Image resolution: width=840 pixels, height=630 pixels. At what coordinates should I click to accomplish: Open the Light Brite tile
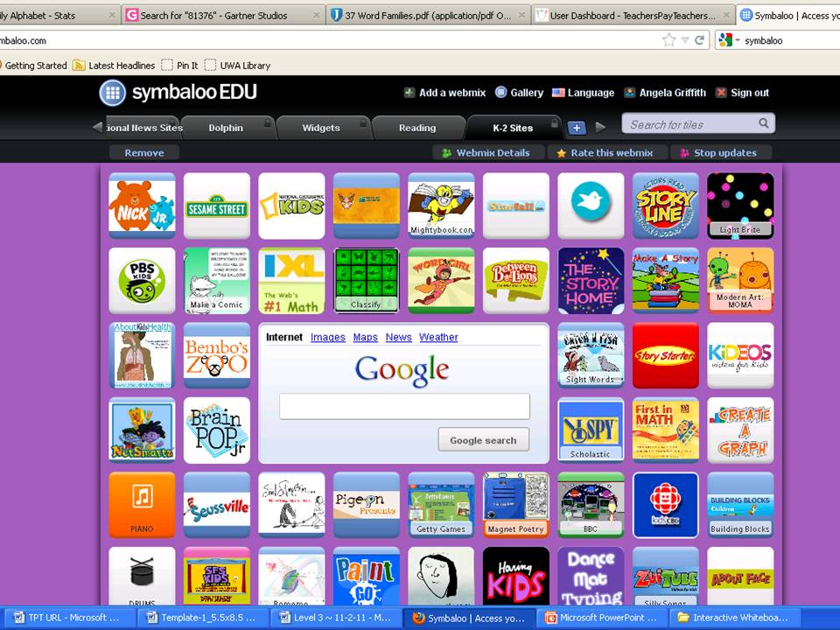tap(740, 206)
